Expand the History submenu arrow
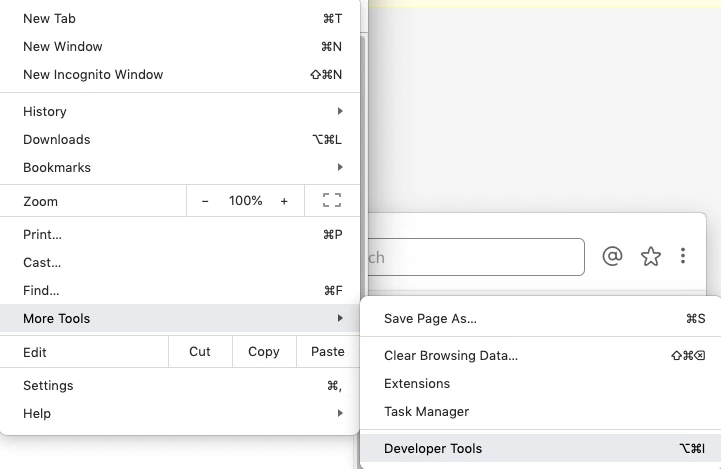Image resolution: width=721 pixels, height=469 pixels. (340, 111)
